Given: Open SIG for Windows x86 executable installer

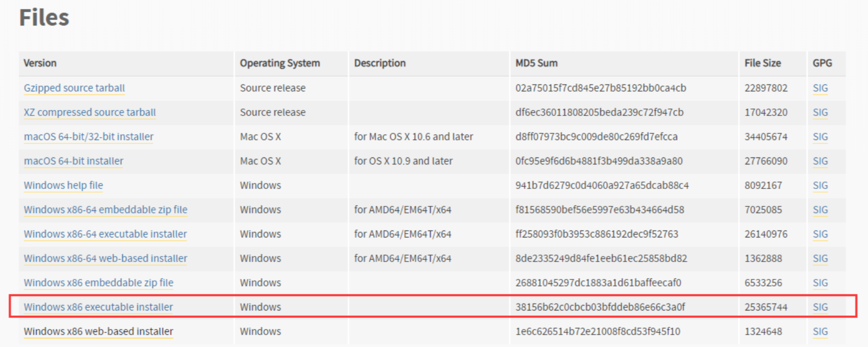Looking at the screenshot, I should (x=820, y=307).
